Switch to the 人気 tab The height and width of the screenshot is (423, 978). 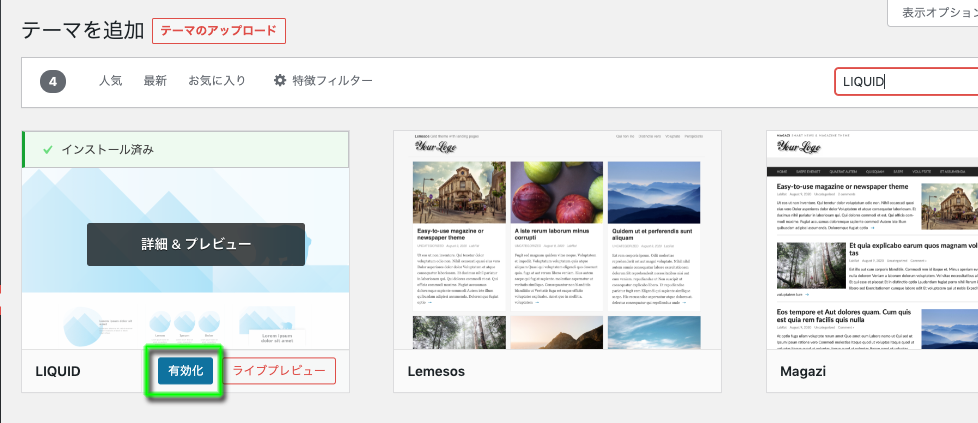tap(110, 81)
